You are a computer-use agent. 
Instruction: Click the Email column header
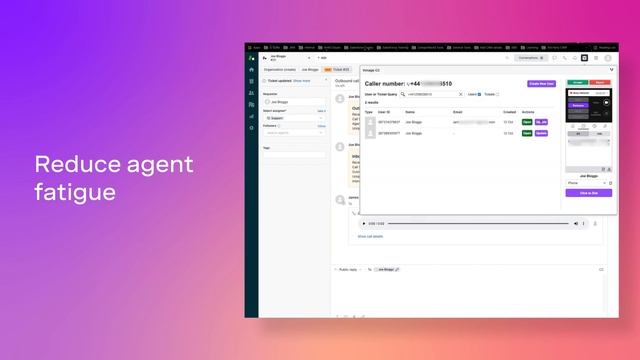[458, 112]
